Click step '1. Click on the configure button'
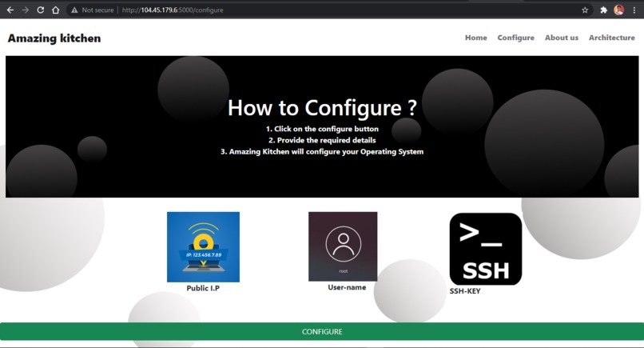This screenshot has width=644, height=348. 323,129
